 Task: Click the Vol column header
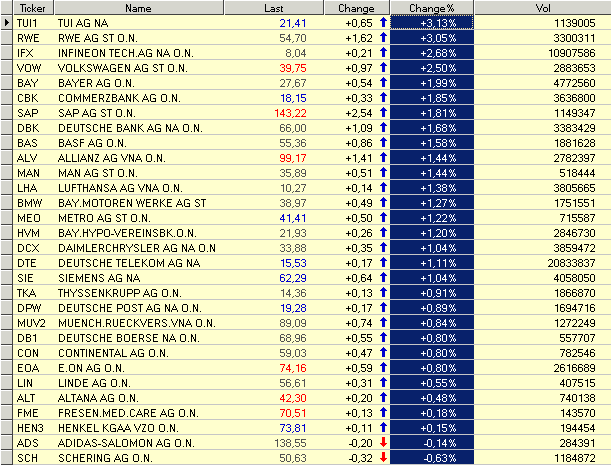pyautogui.click(x=543, y=8)
